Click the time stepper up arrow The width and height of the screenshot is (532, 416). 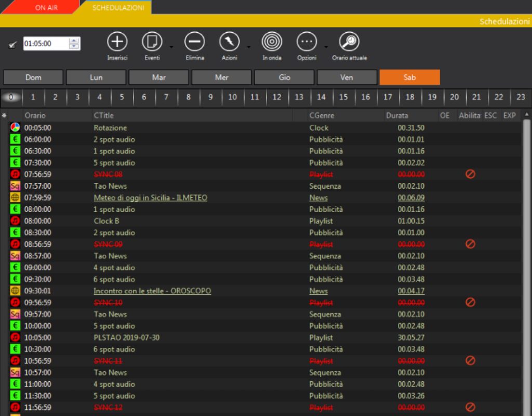(74, 41)
